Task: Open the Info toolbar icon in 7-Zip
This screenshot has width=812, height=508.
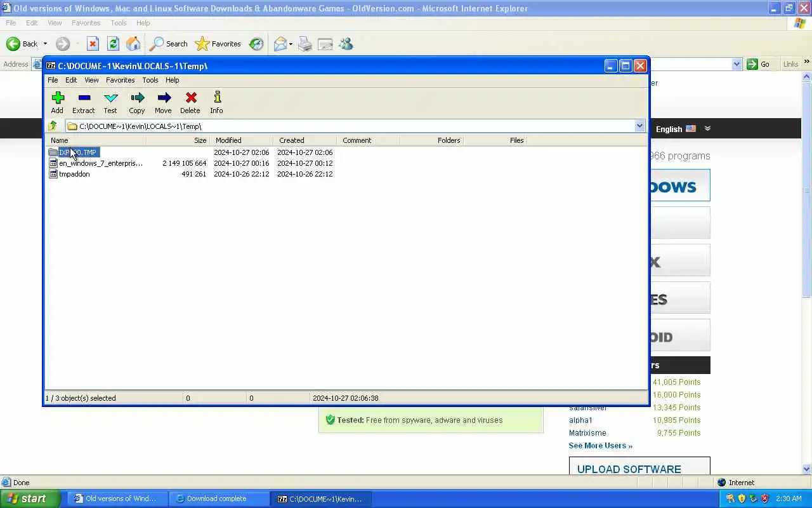Action: tap(217, 102)
